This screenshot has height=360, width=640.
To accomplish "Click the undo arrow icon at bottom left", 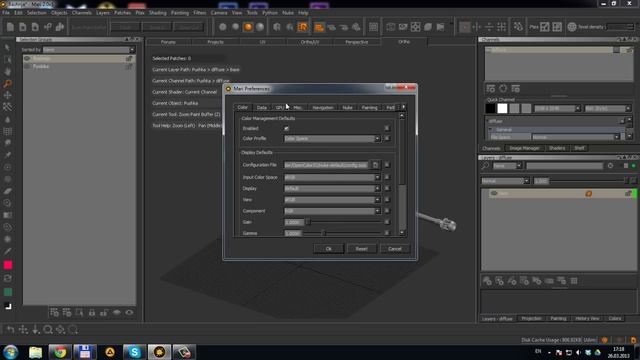I will 10,329.
